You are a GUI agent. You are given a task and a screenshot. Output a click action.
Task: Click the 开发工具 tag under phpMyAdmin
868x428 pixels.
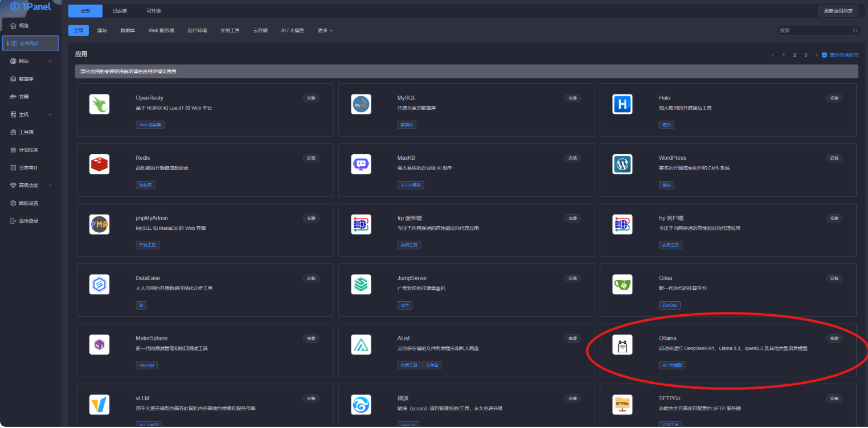(148, 245)
